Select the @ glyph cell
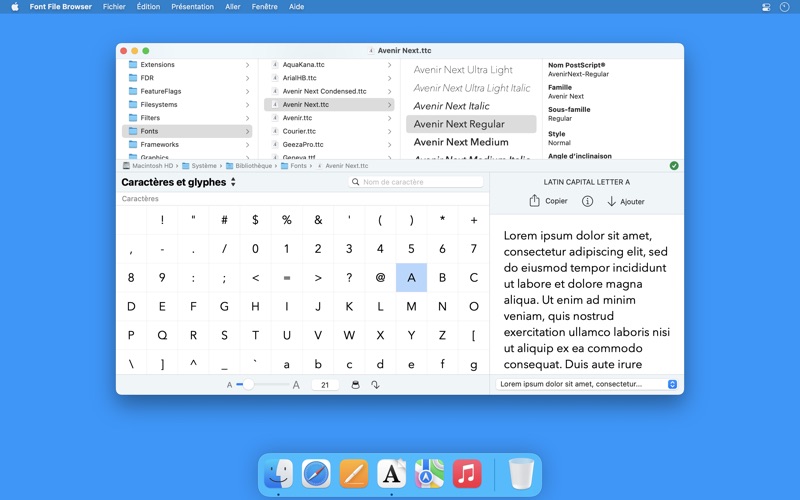This screenshot has width=800, height=500. [380, 278]
